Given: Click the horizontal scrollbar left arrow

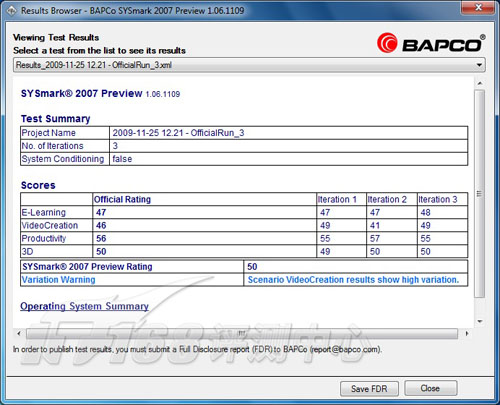Looking at the screenshot, I should 19,333.
